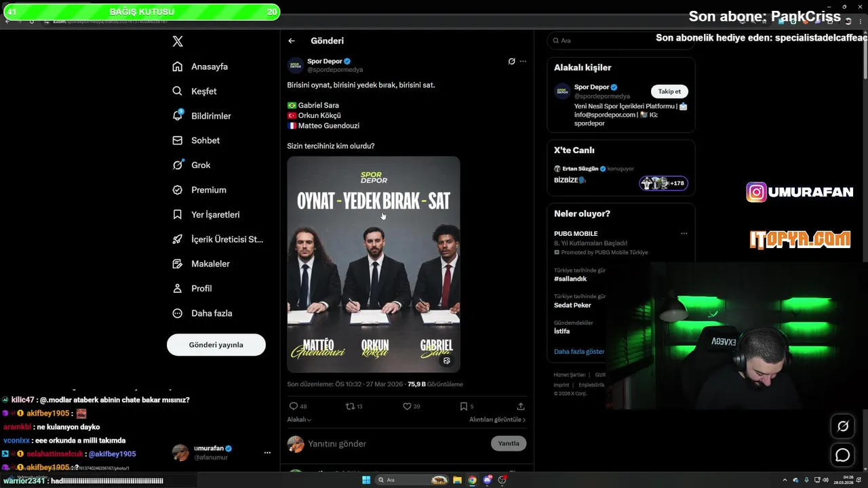Screen dimensions: 868x488
Task: Open the Sedat Peker trend
Action: coord(572,305)
